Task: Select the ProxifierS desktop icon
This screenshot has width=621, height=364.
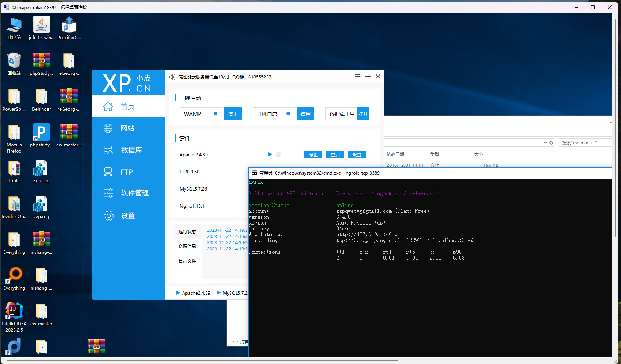Action: (69, 27)
